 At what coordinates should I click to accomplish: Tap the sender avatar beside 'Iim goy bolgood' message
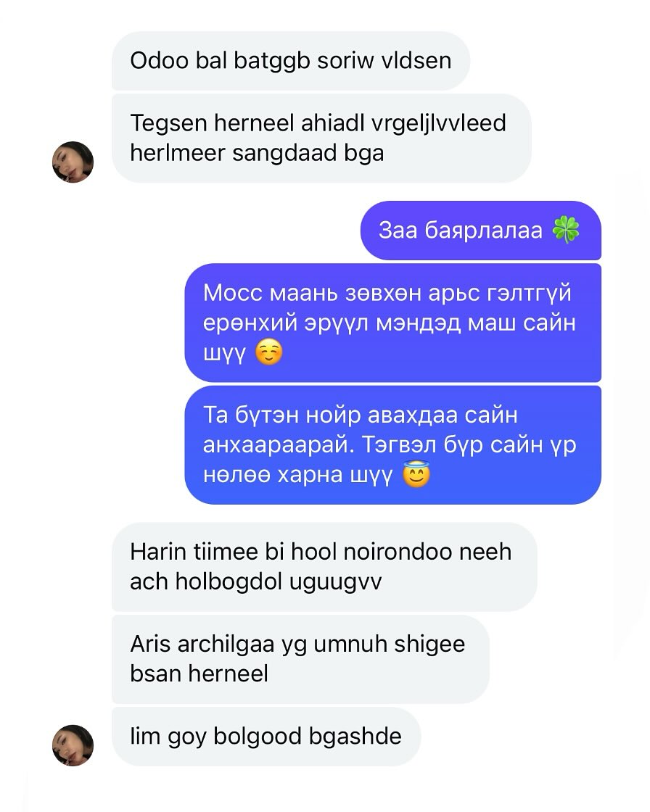pyautogui.click(x=73, y=745)
